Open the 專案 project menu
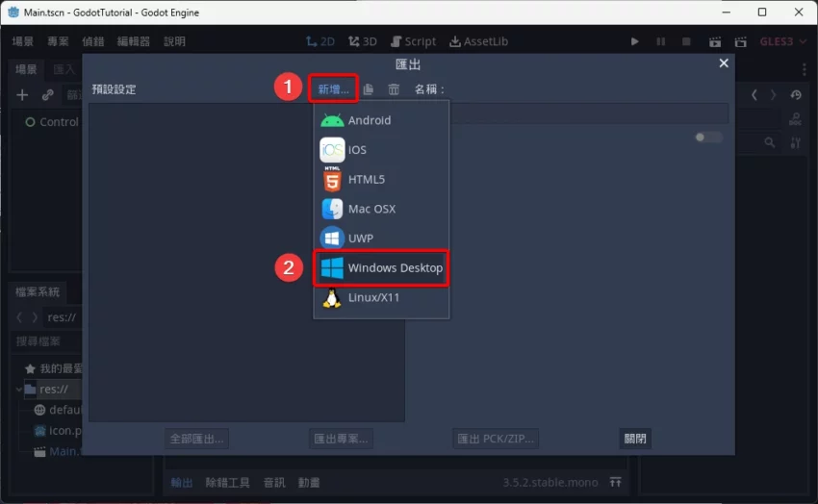This screenshot has height=504, width=818. coord(58,41)
